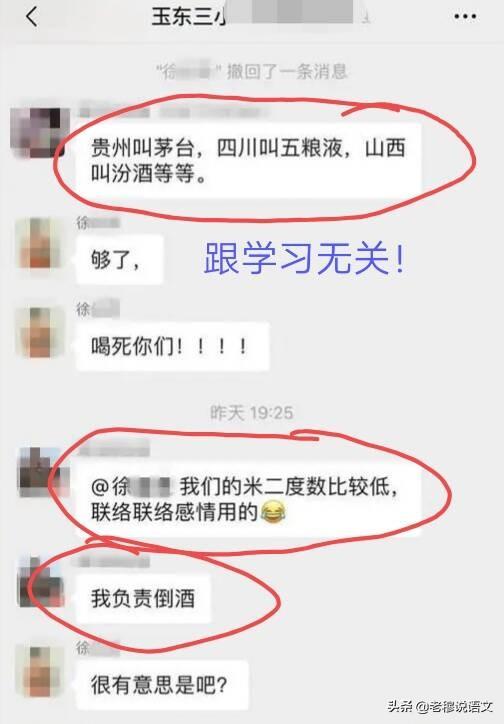
Task: Tap the laughing-crying emoji in message
Action: [x=273, y=513]
